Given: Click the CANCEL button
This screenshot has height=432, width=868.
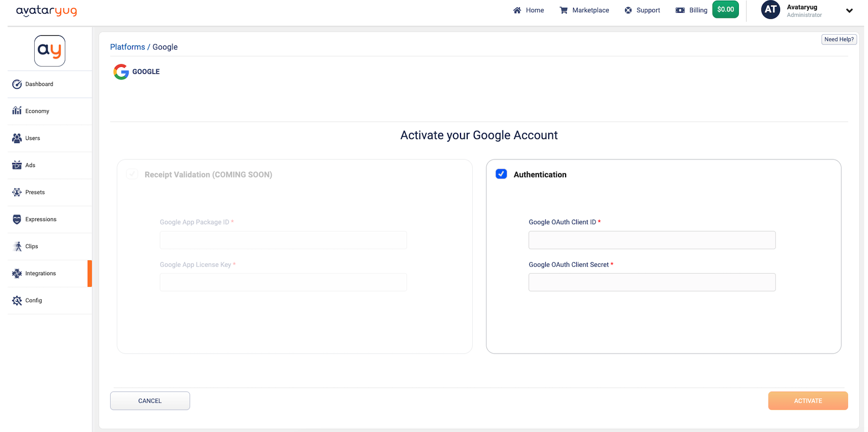Looking at the screenshot, I should pyautogui.click(x=150, y=401).
